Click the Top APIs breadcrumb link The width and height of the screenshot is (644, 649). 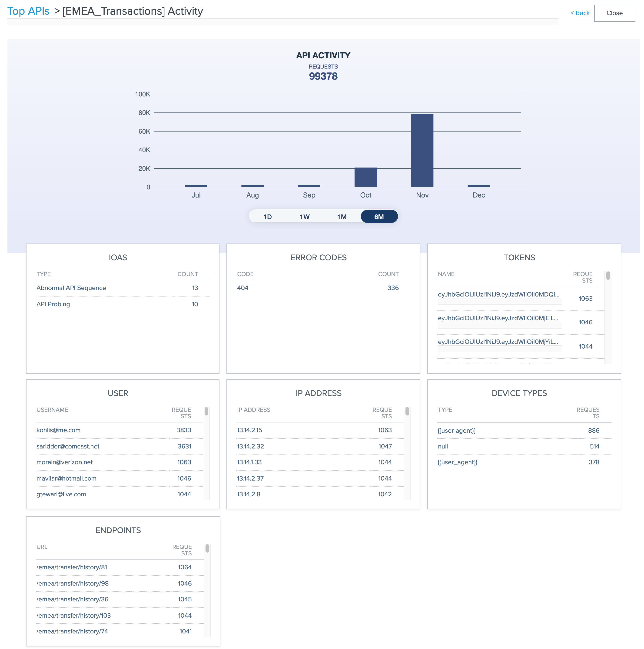click(28, 11)
